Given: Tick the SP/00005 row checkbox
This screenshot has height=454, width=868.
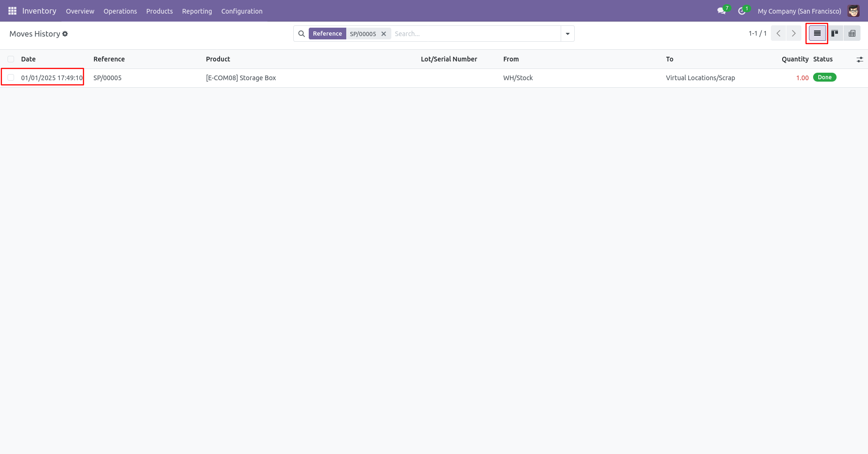Looking at the screenshot, I should tap(11, 77).
